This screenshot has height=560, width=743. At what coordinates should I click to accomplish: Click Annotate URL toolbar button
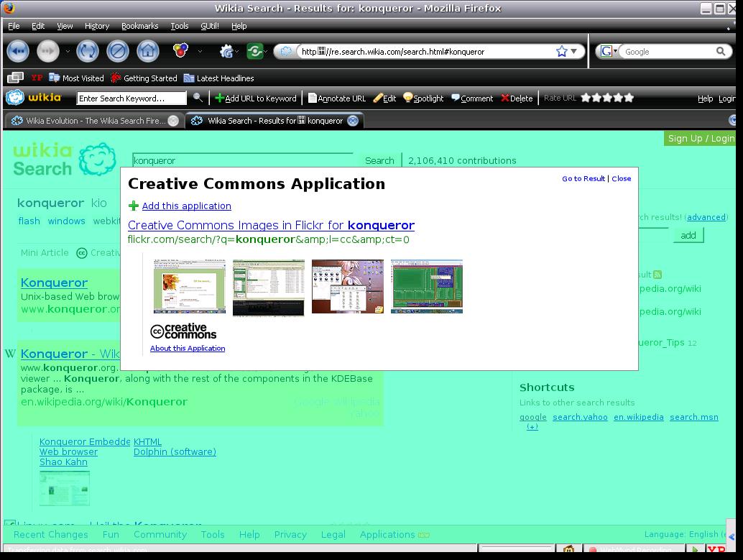click(x=337, y=98)
